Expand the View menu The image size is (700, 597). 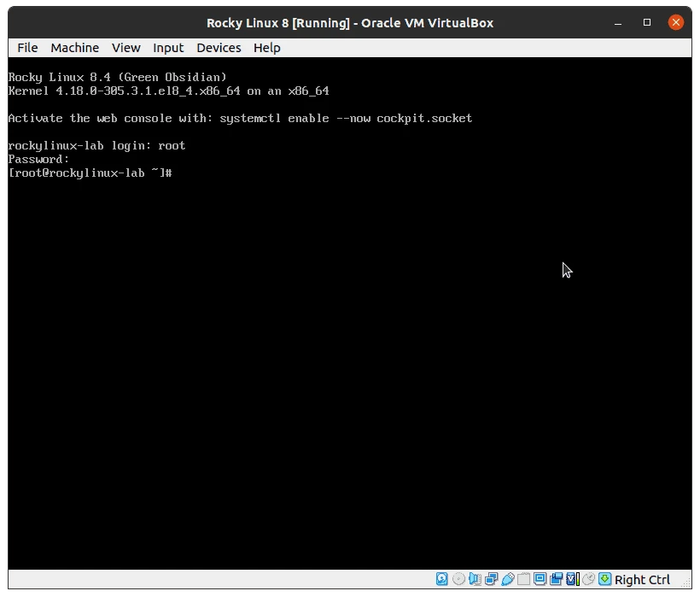click(125, 48)
